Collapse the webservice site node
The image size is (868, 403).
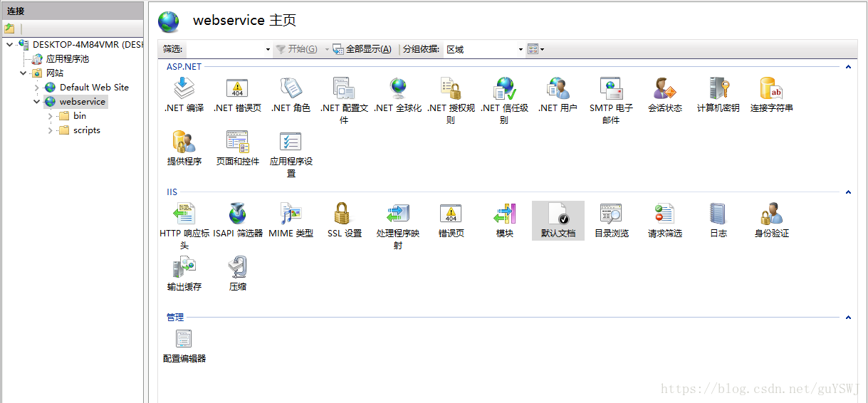click(x=36, y=101)
